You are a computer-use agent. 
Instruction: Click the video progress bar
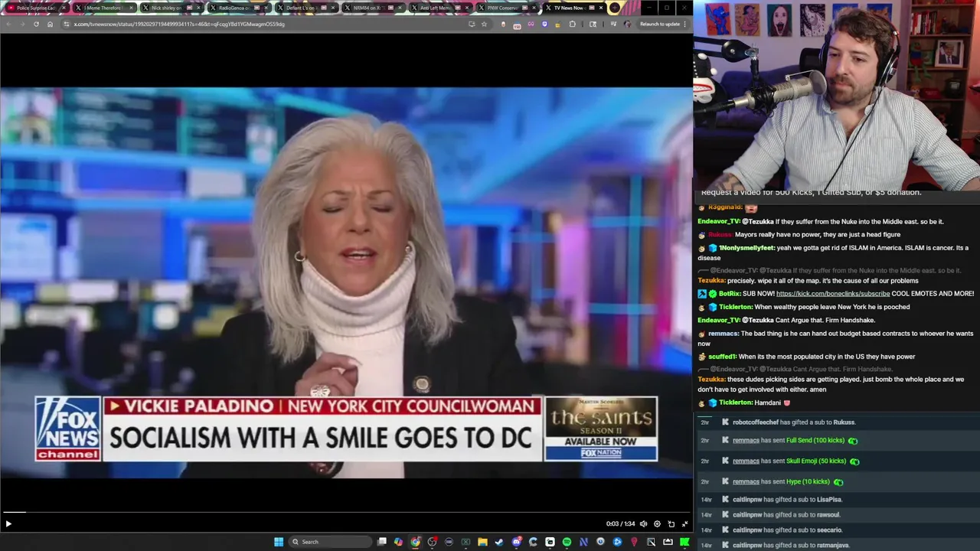point(346,512)
